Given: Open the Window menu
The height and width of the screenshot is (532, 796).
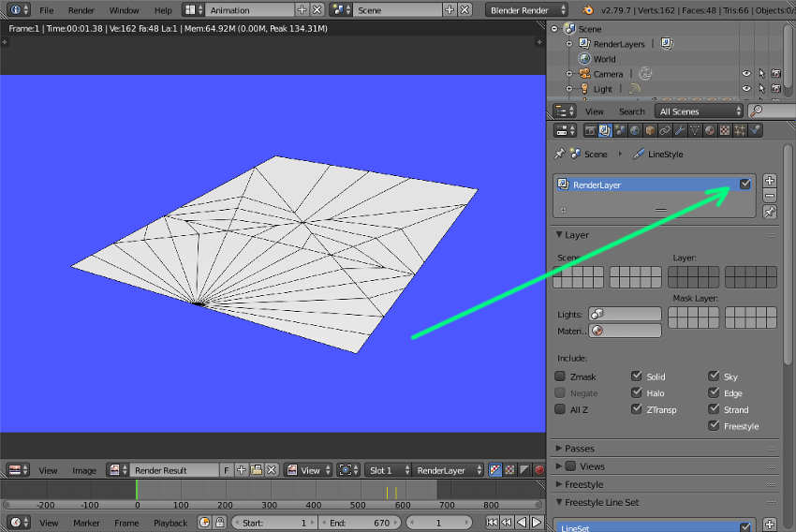Looking at the screenshot, I should pos(124,10).
